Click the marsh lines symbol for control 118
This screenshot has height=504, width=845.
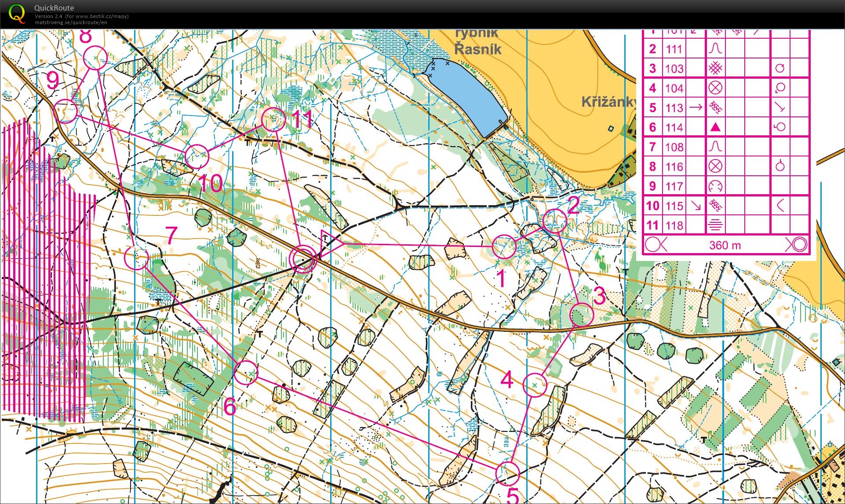715,225
